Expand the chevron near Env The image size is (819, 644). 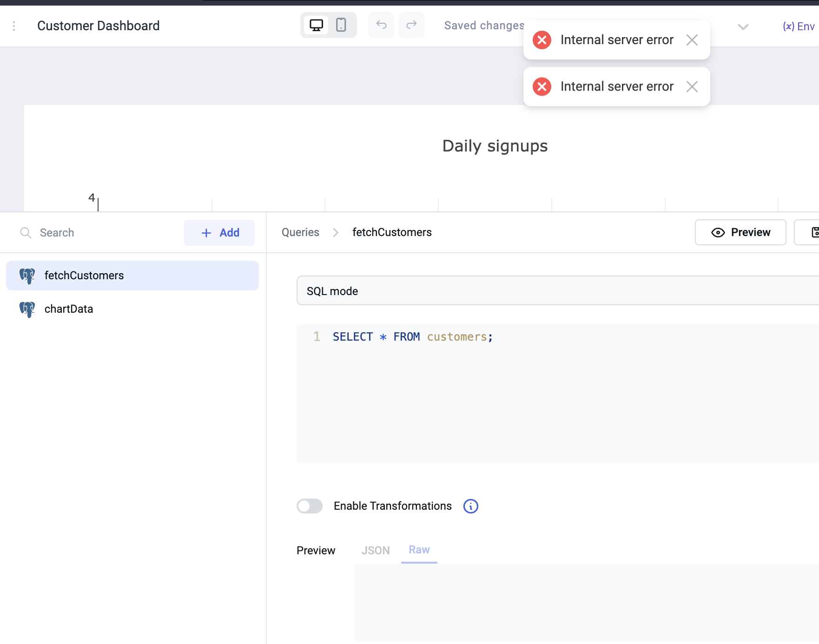click(x=742, y=27)
